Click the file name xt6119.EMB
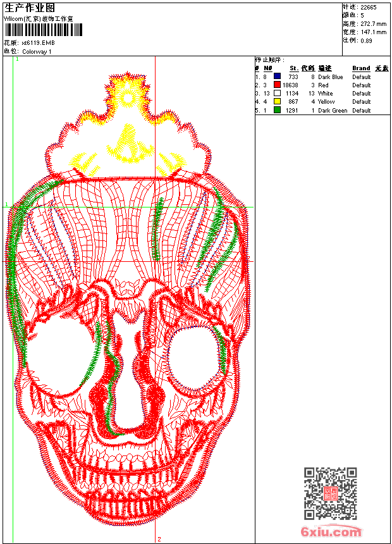Screen dimensions: 392x544 coord(38,42)
